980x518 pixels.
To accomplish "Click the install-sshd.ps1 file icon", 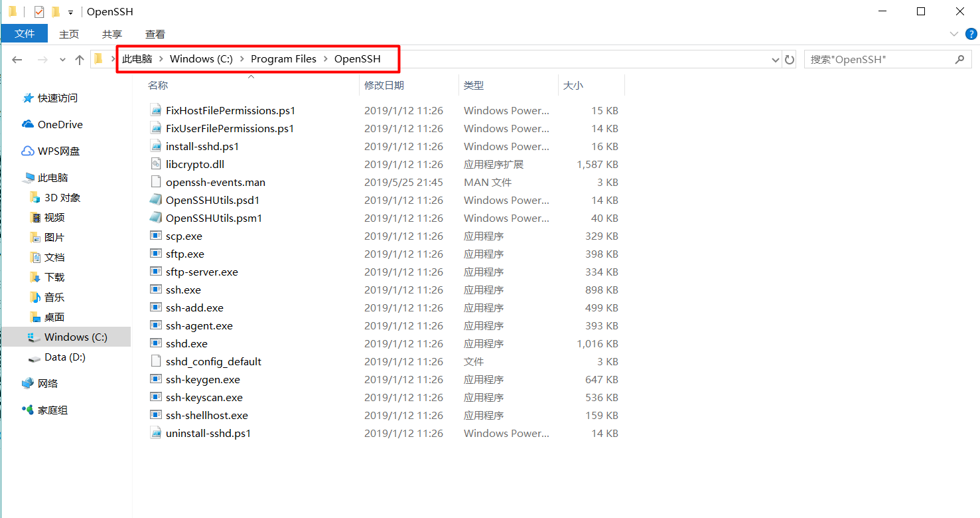I will point(156,146).
